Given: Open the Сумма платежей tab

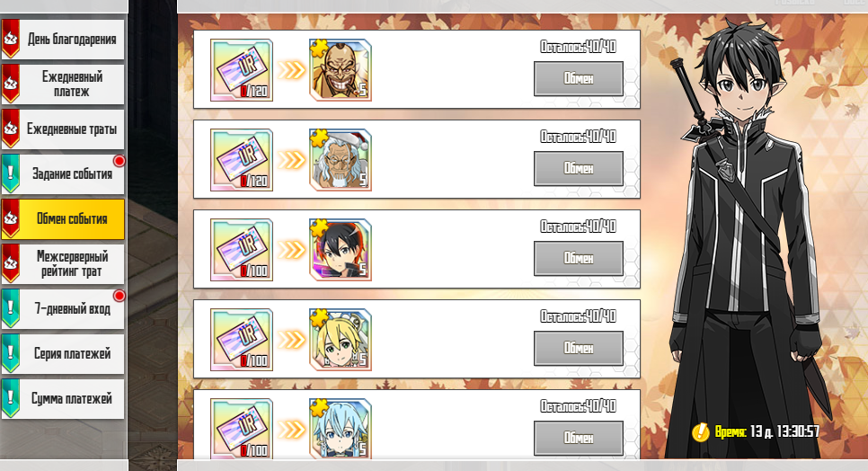Looking at the screenshot, I should (x=63, y=398).
